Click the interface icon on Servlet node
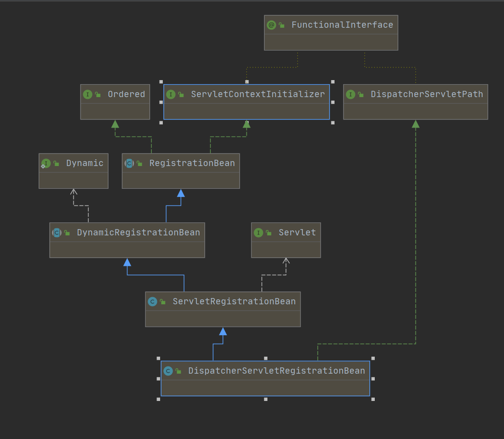 pos(259,232)
